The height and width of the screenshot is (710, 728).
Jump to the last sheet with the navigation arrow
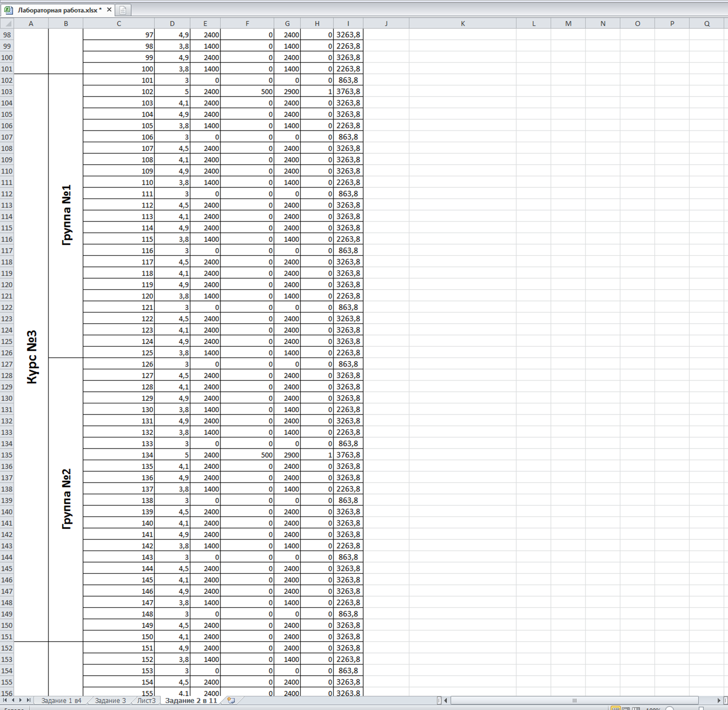pyautogui.click(x=28, y=700)
